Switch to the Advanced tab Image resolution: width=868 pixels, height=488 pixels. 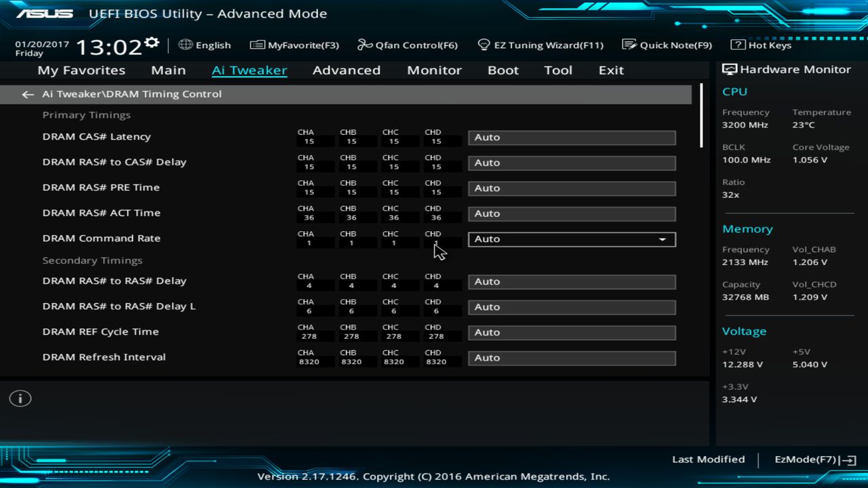pyautogui.click(x=347, y=70)
